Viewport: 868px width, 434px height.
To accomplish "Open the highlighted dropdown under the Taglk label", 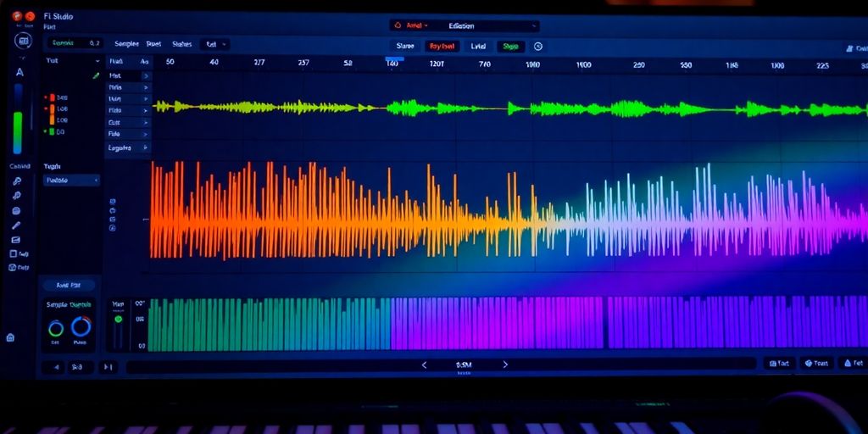I will (71, 180).
